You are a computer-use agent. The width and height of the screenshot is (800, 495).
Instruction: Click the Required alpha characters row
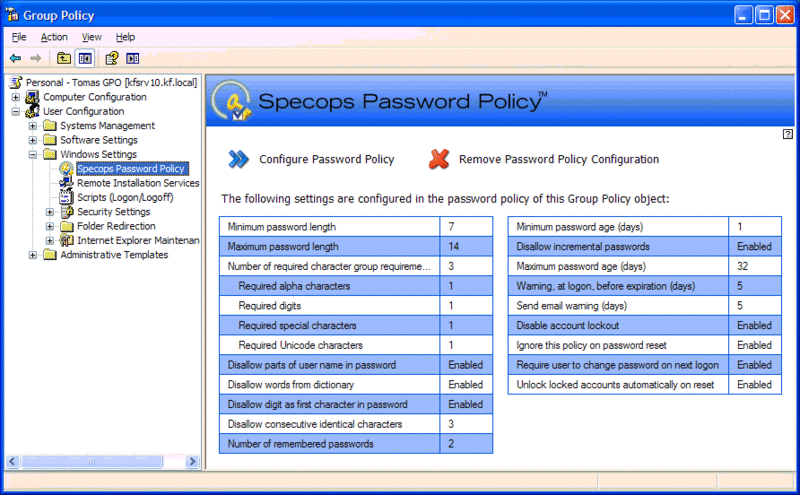pos(356,286)
